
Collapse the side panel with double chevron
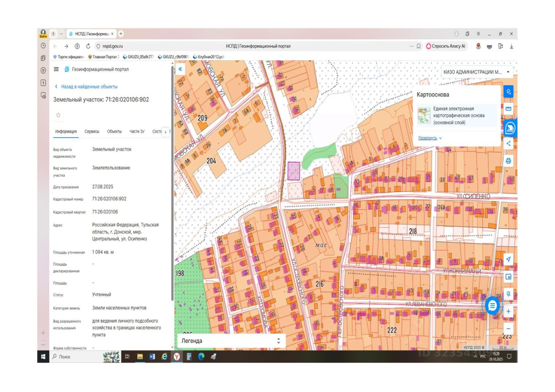[x=180, y=69]
